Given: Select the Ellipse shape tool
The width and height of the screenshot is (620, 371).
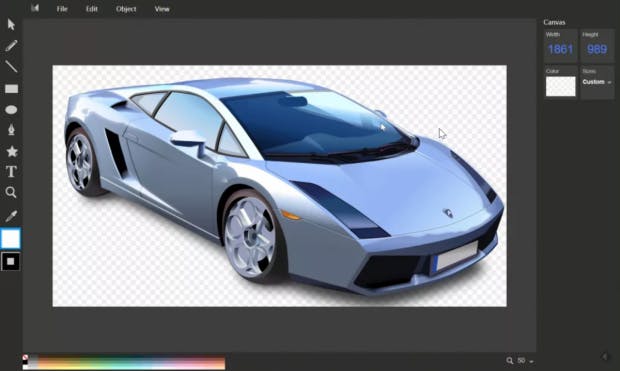Looking at the screenshot, I should coord(11,110).
